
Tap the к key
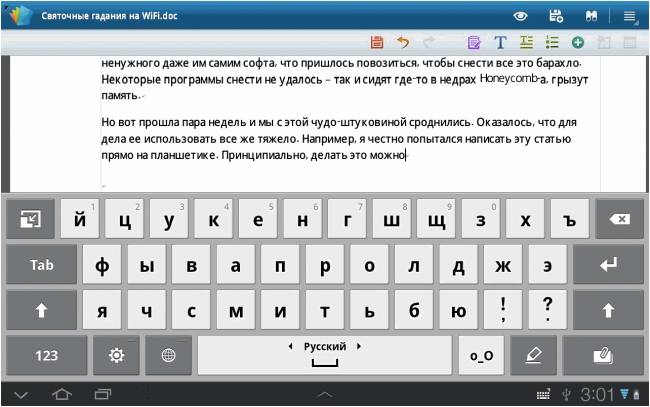coord(213,219)
